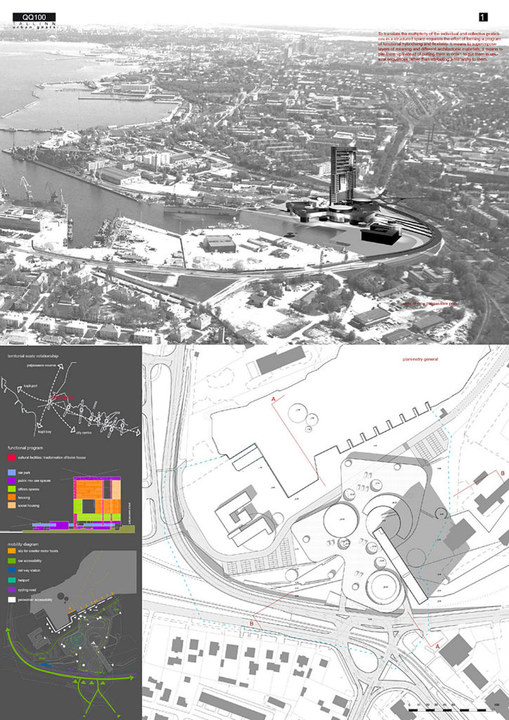Viewport: 509px width, 720px height.
Task: Click the blue railway station marker on mobility map
Action: point(46,665)
